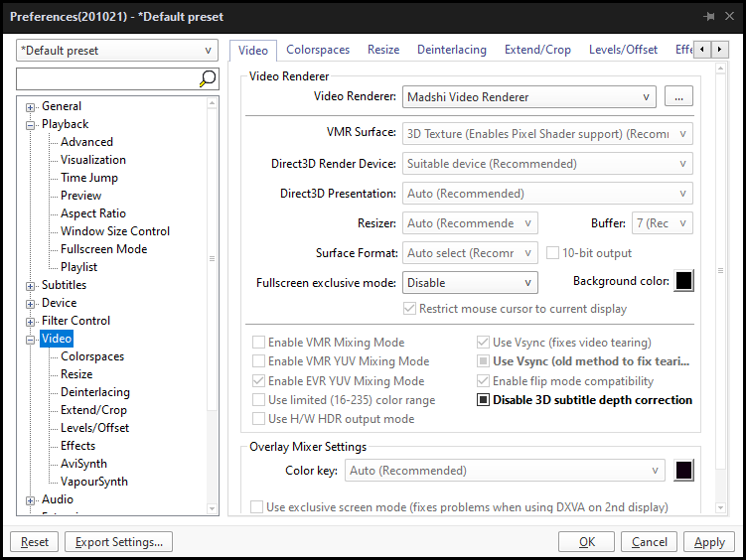
Task: Enable VMR YUV Mixing Mode checkbox
Action: pyautogui.click(x=258, y=361)
